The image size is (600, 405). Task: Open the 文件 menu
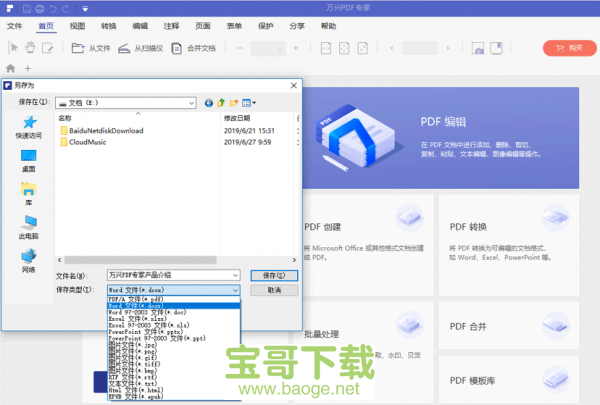pos(15,26)
